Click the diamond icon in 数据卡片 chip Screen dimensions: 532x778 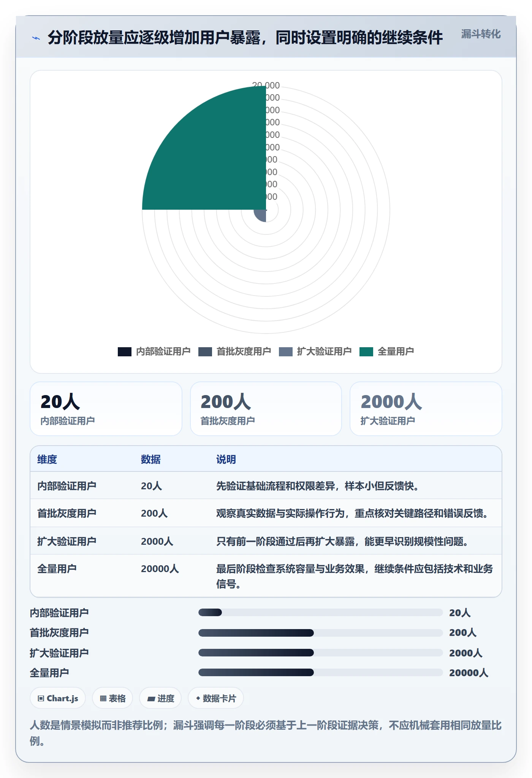198,698
